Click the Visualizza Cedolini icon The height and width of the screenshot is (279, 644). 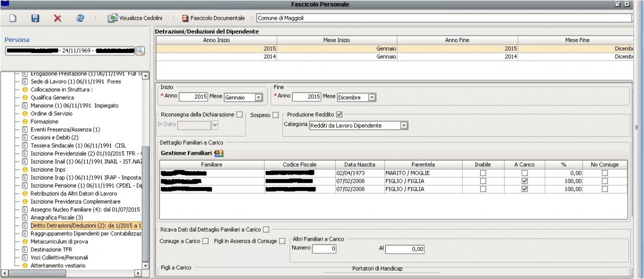pyautogui.click(x=113, y=18)
